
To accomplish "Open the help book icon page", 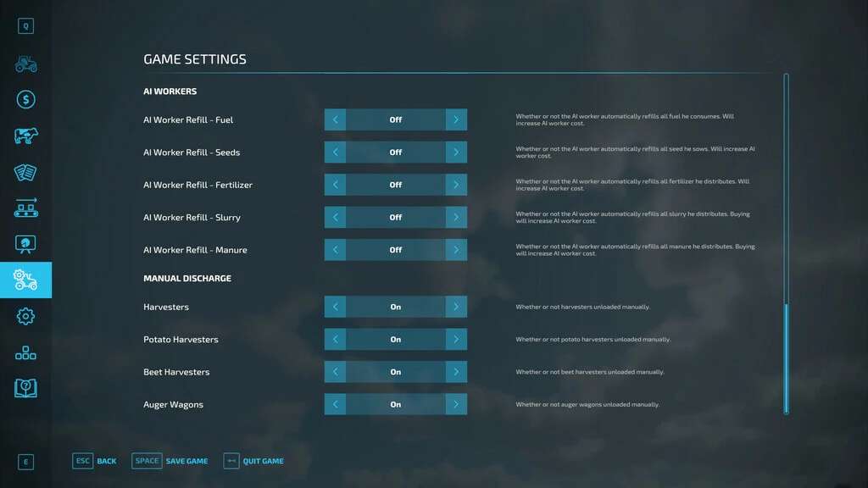I will click(25, 388).
